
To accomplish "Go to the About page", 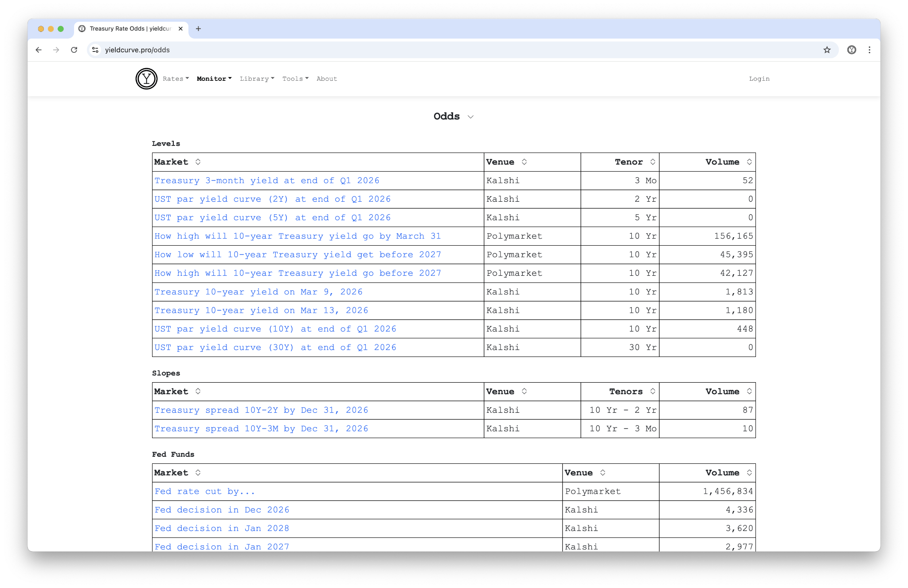I will pyautogui.click(x=326, y=78).
